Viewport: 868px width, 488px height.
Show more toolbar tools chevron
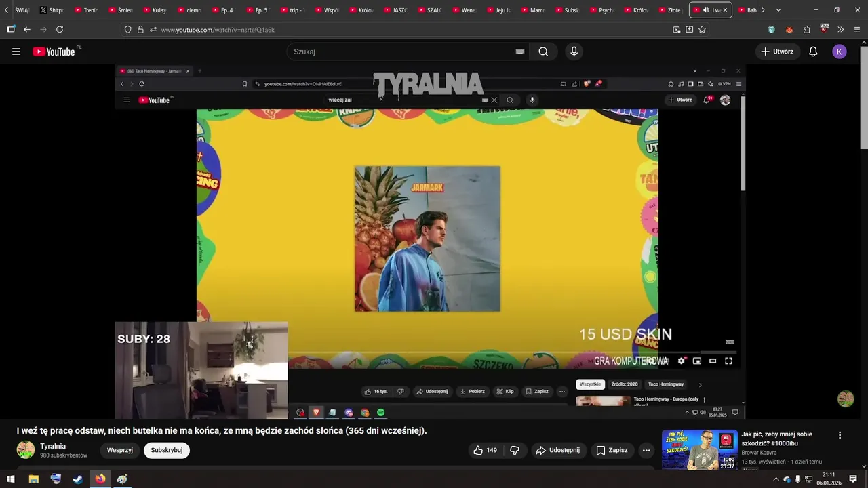click(x=841, y=30)
